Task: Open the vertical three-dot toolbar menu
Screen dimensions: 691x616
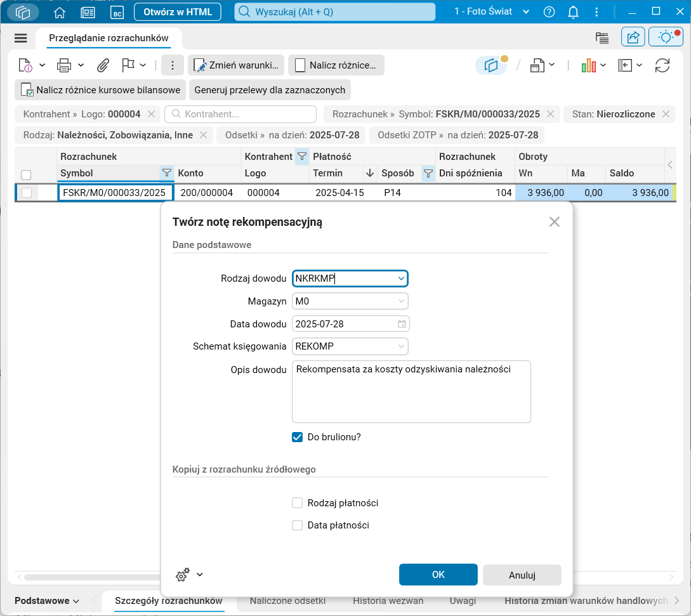Action: (173, 65)
